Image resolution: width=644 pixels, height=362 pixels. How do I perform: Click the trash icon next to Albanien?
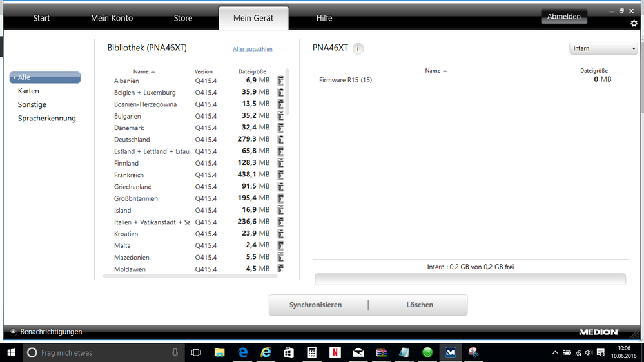point(280,81)
